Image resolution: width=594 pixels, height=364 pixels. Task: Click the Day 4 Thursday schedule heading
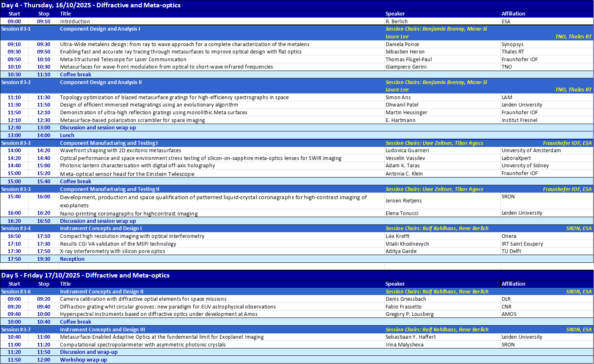click(91, 5)
